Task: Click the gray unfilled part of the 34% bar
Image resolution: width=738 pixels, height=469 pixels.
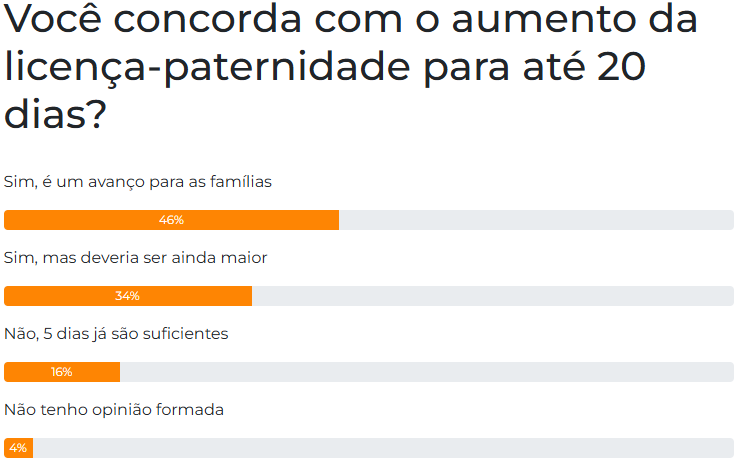Action: [492, 296]
